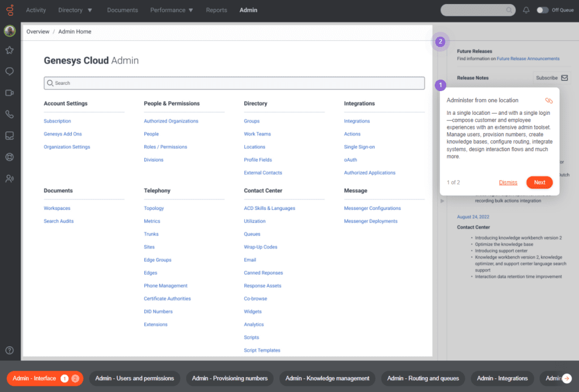Viewport: 579px width, 392px height.
Task: Open Messenger Deployments link
Action: click(371, 221)
